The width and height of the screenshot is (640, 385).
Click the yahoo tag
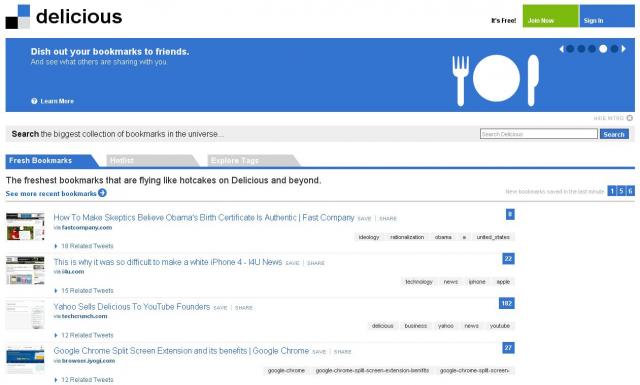(446, 326)
